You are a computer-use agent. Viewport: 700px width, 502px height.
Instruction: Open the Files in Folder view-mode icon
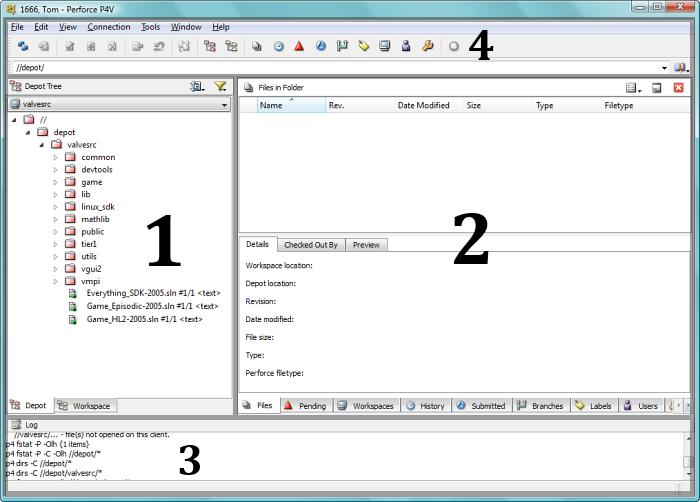(633, 88)
